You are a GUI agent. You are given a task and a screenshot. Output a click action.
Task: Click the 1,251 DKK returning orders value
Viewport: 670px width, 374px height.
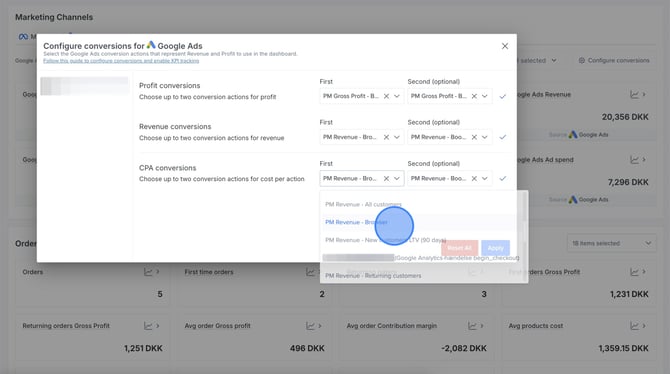[x=143, y=348]
